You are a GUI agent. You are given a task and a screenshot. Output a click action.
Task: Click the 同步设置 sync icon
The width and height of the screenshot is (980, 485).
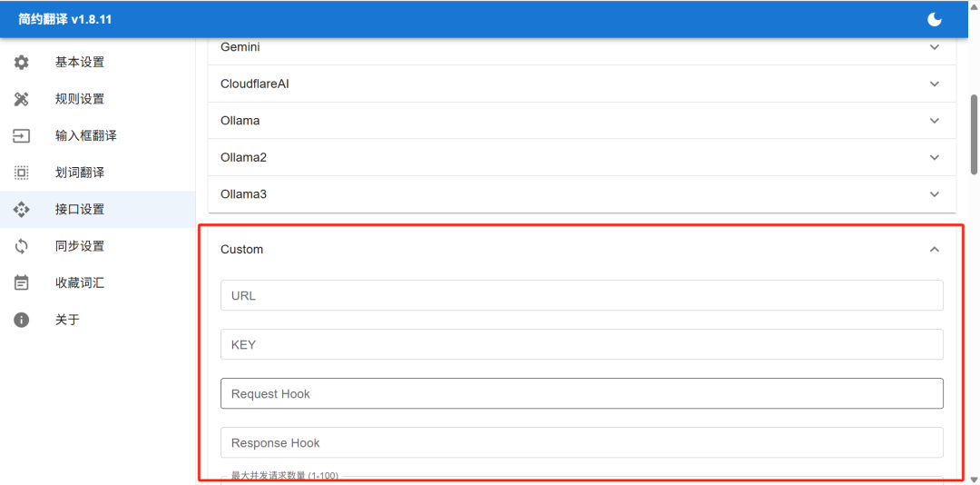pos(22,246)
